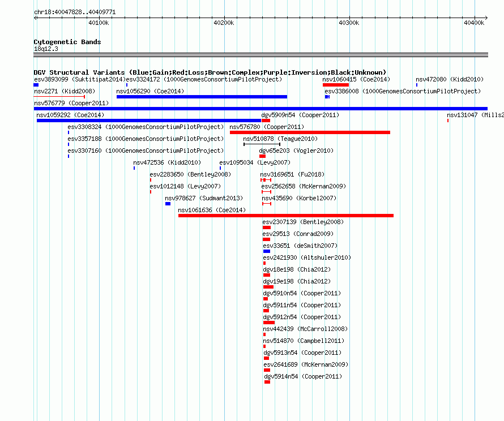504x421 pixels.
Task: Click the long blue nsv576779 gain bar
Action: pos(260,109)
